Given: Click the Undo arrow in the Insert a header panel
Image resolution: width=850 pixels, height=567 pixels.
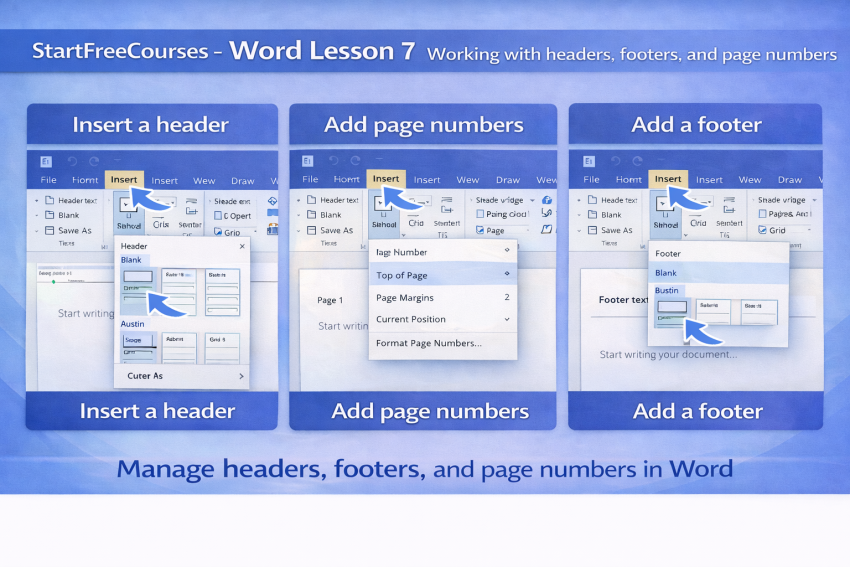Looking at the screenshot, I should click(x=72, y=161).
